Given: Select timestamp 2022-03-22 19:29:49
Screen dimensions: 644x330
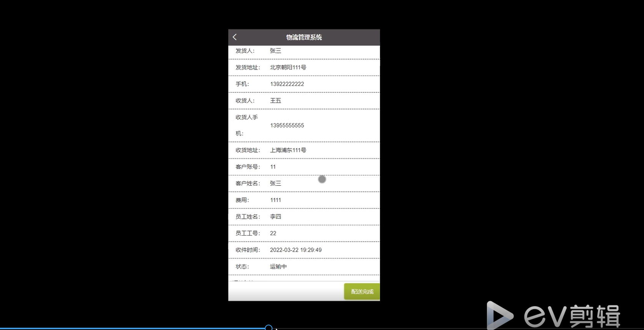Looking at the screenshot, I should pos(296,250).
